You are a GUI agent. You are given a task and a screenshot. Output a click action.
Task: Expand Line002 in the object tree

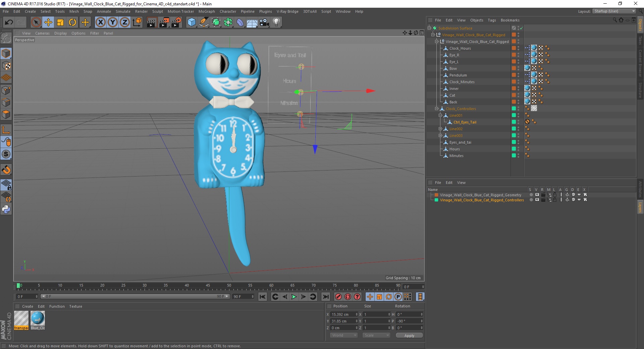tap(440, 129)
